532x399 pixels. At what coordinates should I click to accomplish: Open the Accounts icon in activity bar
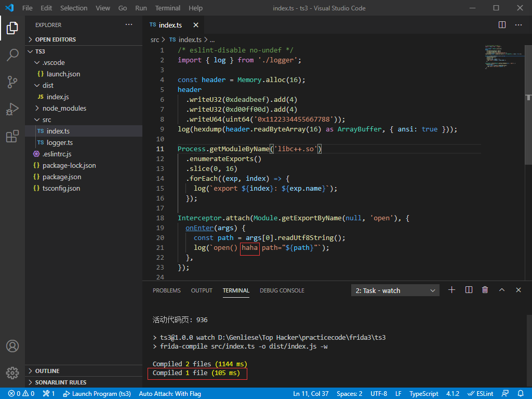12,346
